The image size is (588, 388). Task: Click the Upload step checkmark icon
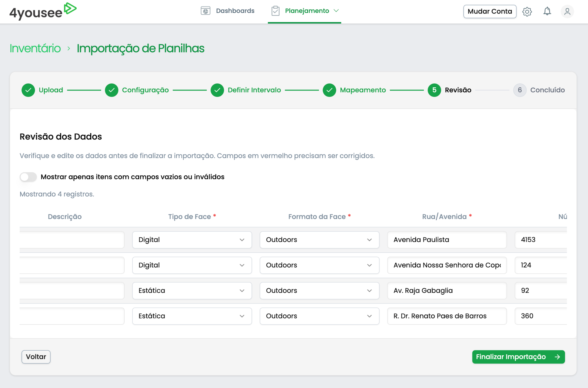[x=28, y=90]
